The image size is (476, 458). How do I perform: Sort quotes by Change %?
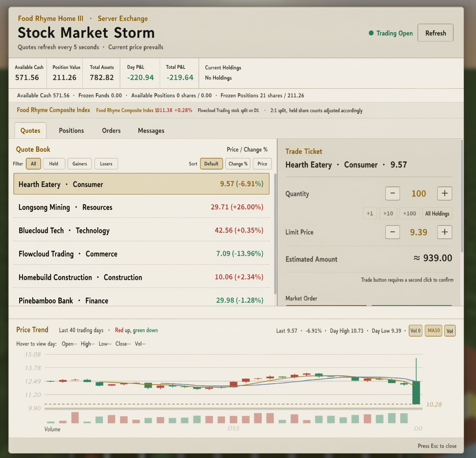coord(238,164)
